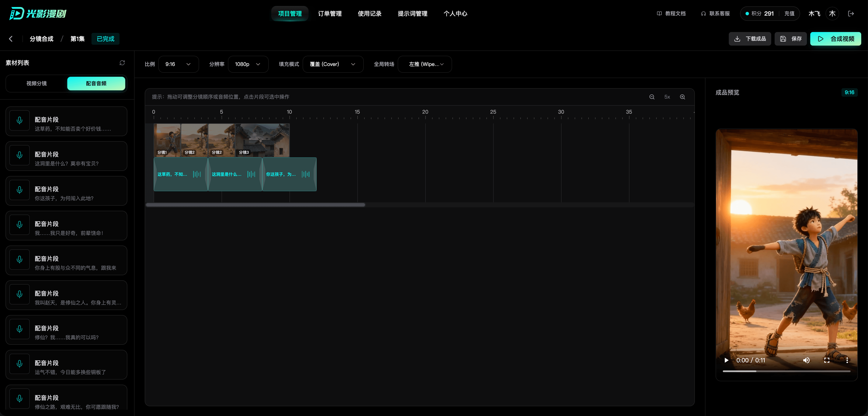Click 下载成品 download button
Image resolution: width=868 pixels, height=416 pixels.
click(750, 39)
